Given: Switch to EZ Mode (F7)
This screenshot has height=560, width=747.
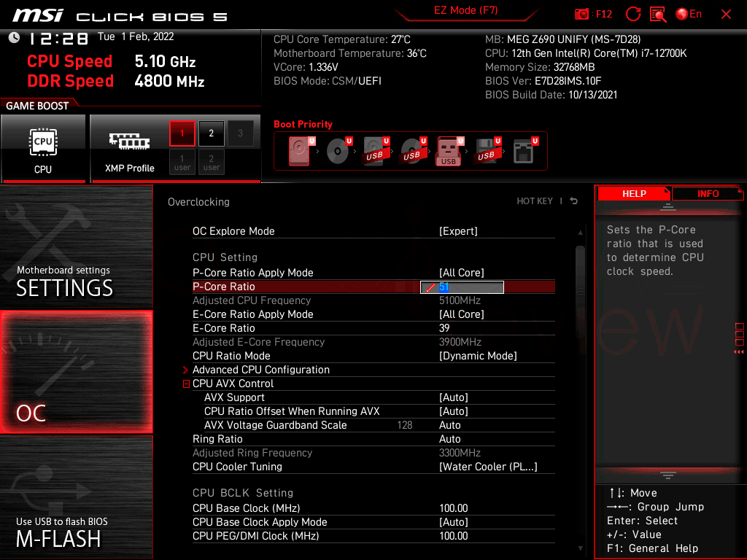Looking at the screenshot, I should 465,10.
